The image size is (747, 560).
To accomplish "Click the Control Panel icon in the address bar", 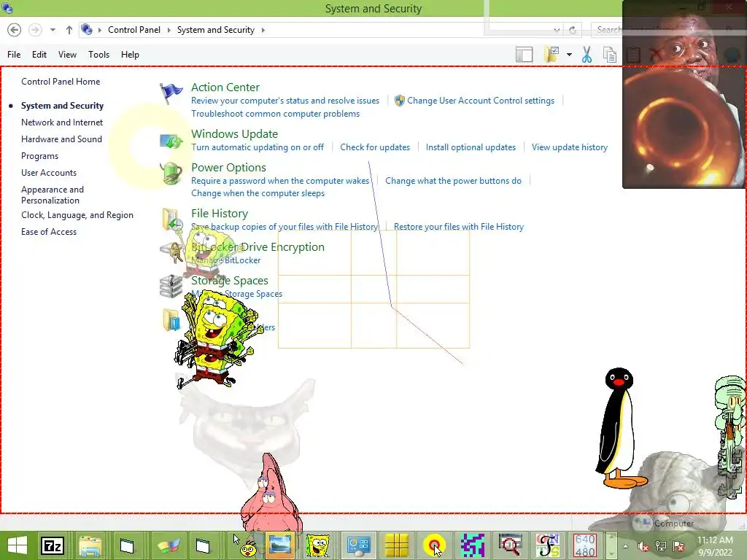I will click(87, 29).
